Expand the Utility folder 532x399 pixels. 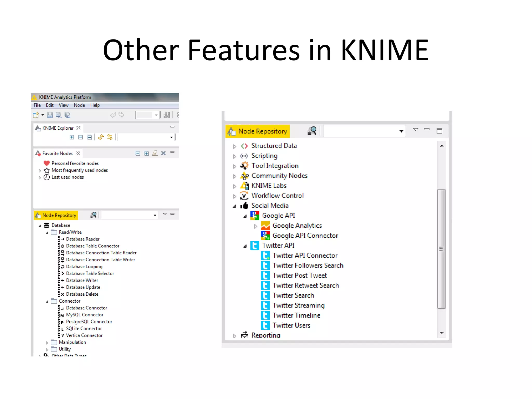47,350
